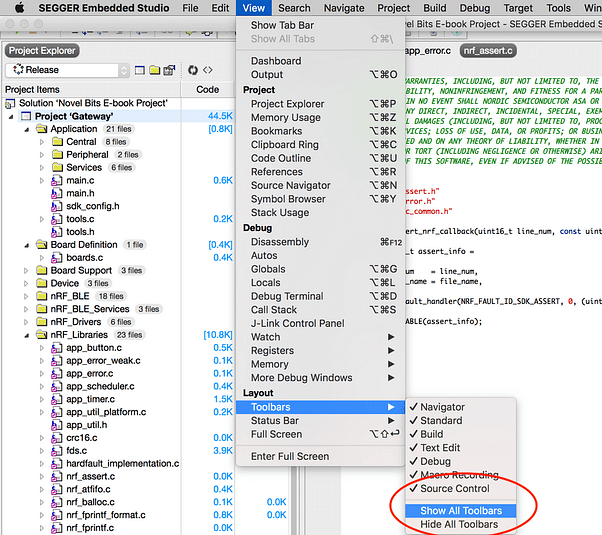
Task: Open the Build menu in menu bar
Action: click(x=435, y=8)
